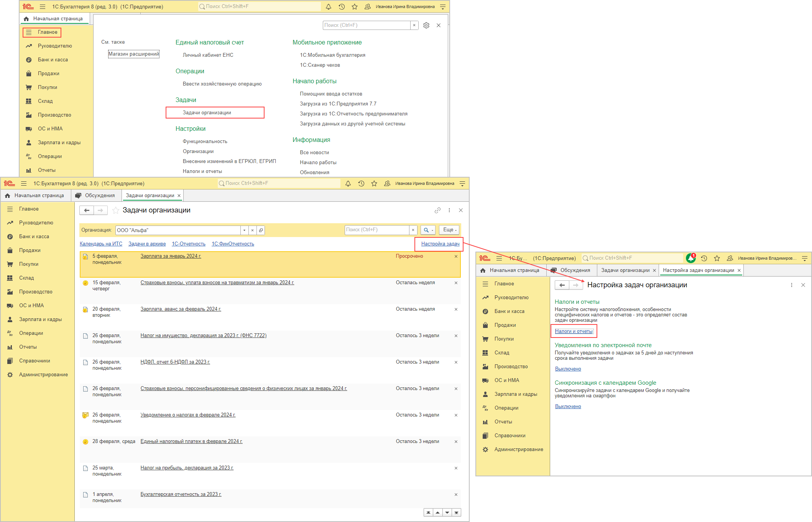Open Единый налоговый платеж в феврале task
Viewport: 812px width, 522px height.
tap(191, 441)
